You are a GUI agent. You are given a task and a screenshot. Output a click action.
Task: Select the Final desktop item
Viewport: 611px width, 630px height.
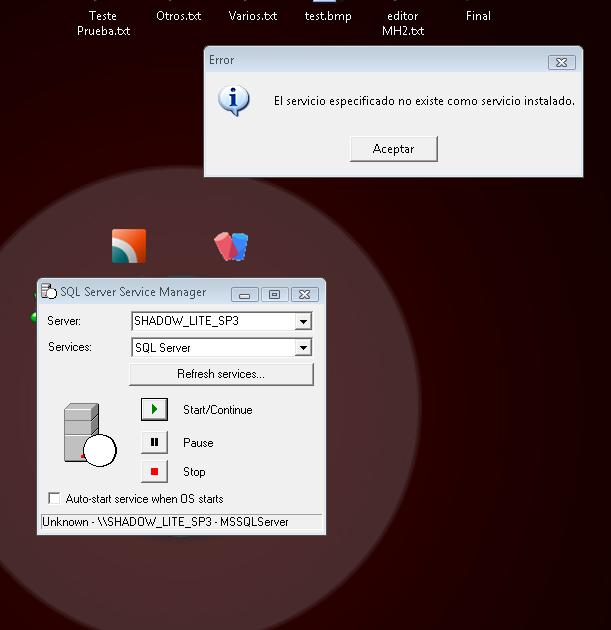478,16
